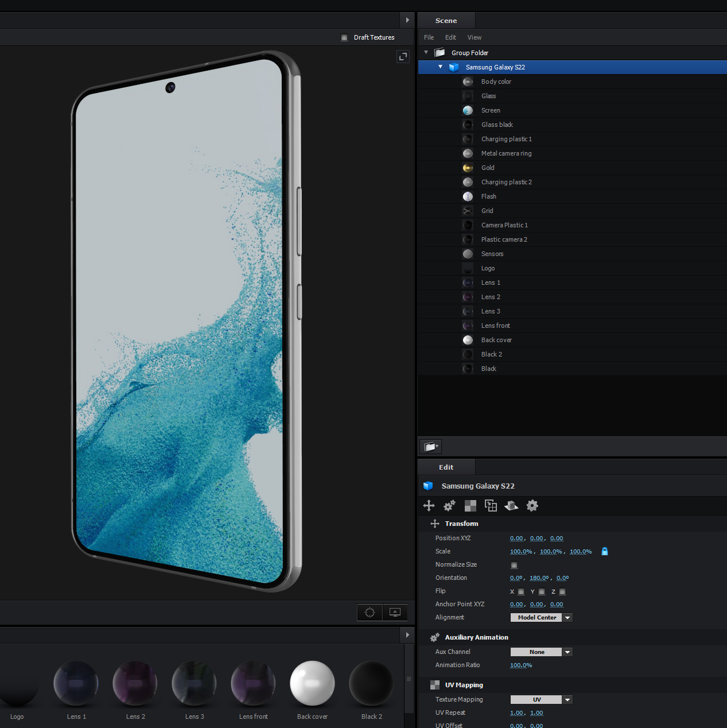Click the Group Folder icon
The width and height of the screenshot is (727, 728).
click(x=440, y=53)
